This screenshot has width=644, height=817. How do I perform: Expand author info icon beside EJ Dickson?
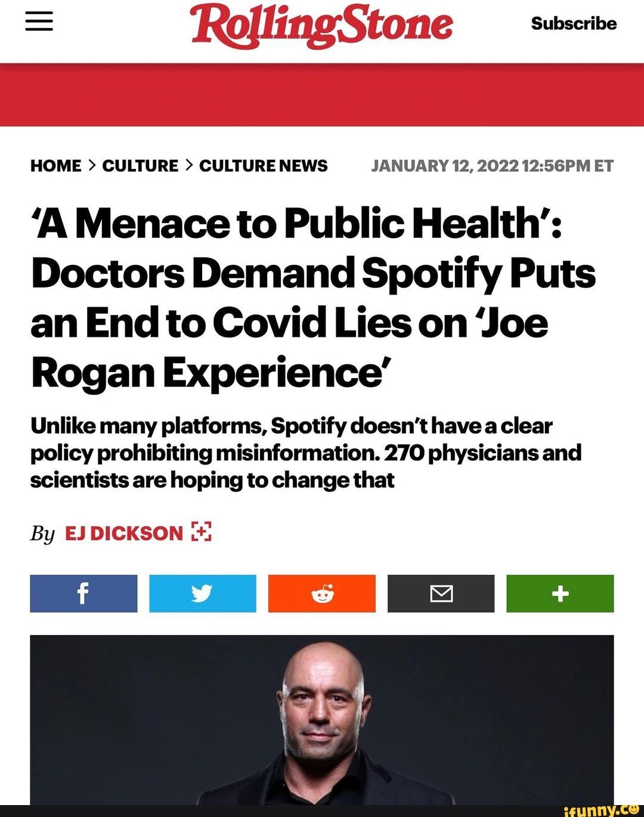pyautogui.click(x=202, y=532)
